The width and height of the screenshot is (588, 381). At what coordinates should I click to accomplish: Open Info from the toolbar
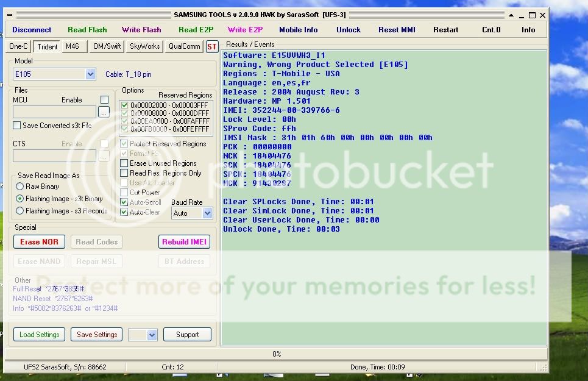click(x=528, y=30)
